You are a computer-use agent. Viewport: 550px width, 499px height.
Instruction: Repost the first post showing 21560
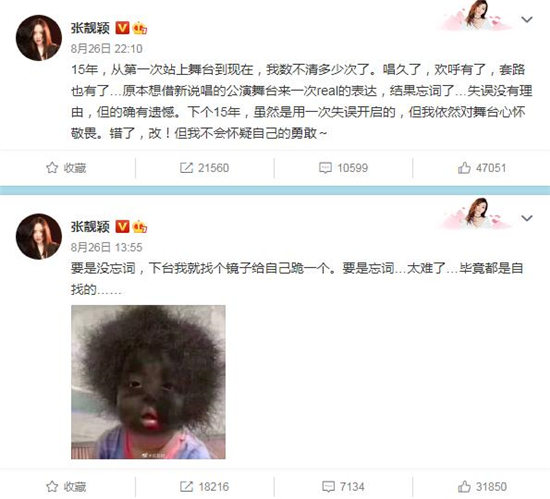coord(204,168)
